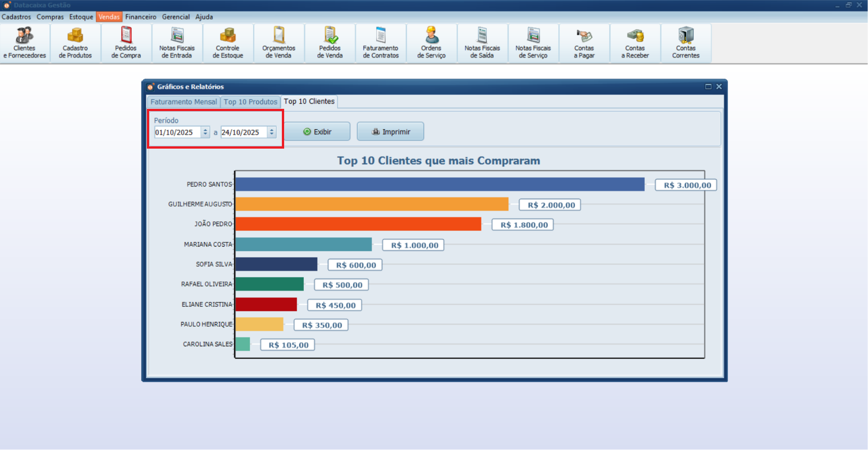Open Contas a Receber

(x=635, y=43)
